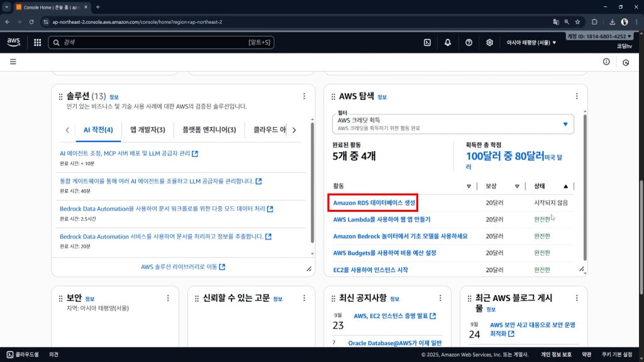This screenshot has width=644, height=362.
Task: Open 신뢰할 수 있는 고문 widget menu
Action: (304, 298)
